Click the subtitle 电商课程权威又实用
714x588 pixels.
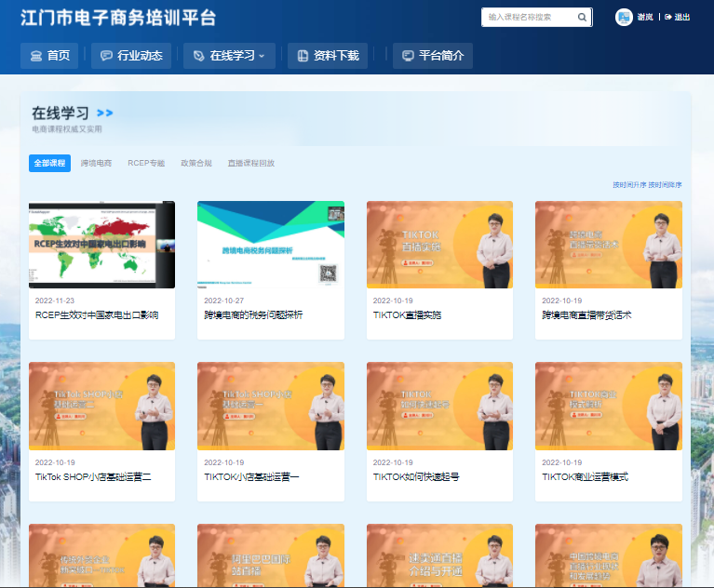pyautogui.click(x=67, y=129)
